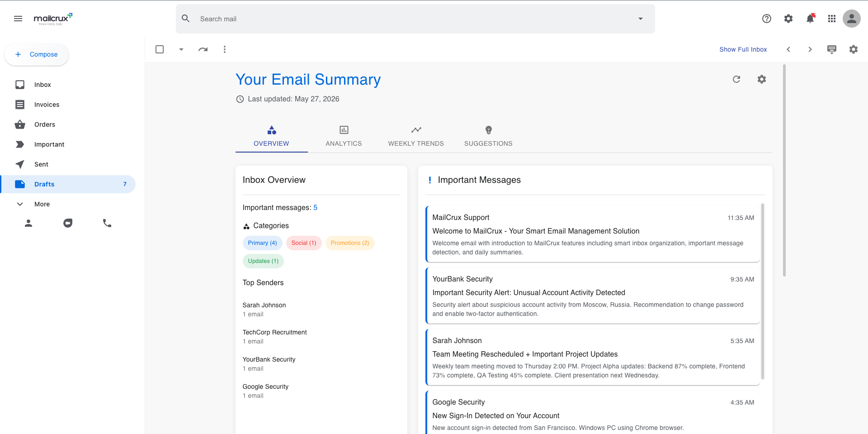Open the Suggestions tab
This screenshot has width=868, height=434.
(x=488, y=136)
